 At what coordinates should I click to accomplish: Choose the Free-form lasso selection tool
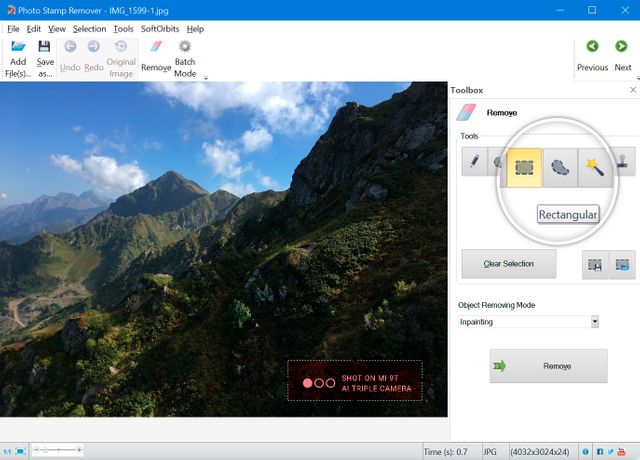pyautogui.click(x=561, y=168)
